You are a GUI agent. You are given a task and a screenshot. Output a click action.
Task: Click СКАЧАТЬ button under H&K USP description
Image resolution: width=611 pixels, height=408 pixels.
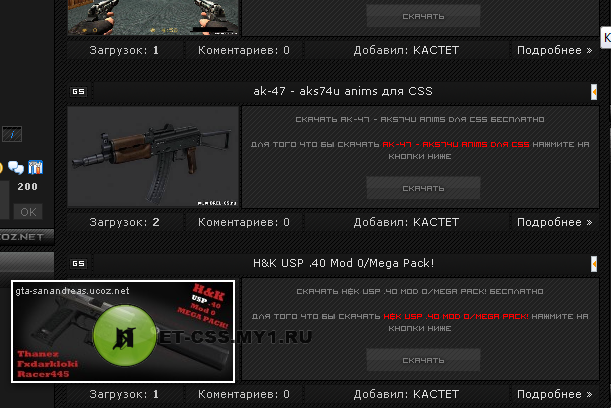point(423,360)
